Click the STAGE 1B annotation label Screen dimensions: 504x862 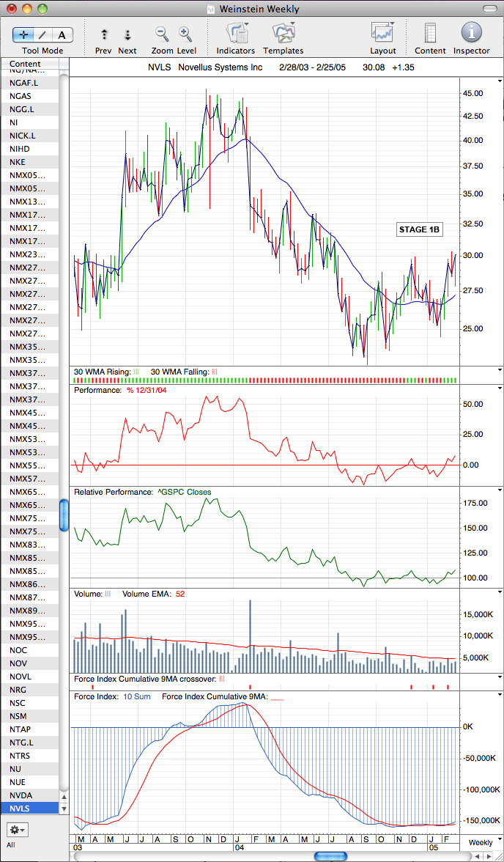click(420, 230)
